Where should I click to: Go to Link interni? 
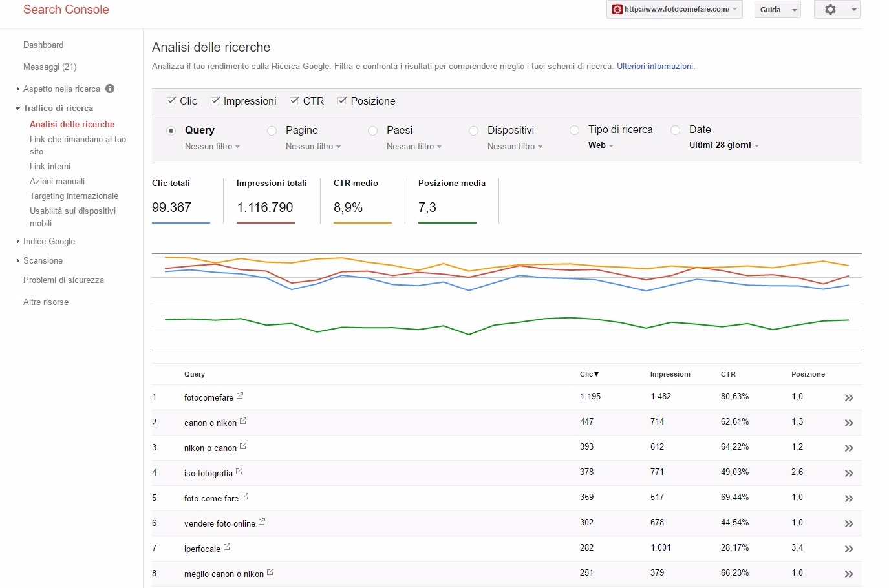pos(50,166)
